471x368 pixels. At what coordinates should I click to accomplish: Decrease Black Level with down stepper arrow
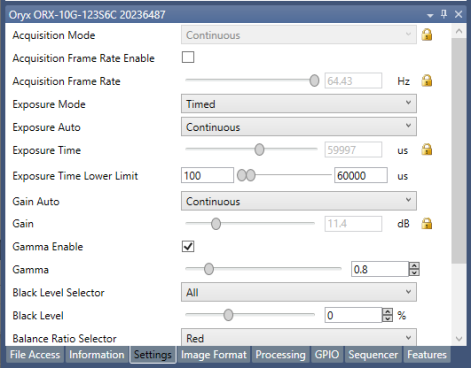click(388, 319)
